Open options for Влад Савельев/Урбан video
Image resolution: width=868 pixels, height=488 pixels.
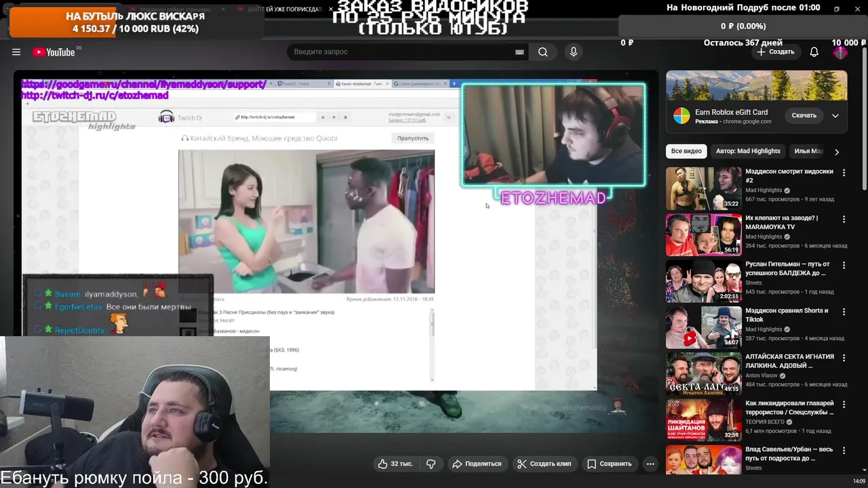coord(844,451)
